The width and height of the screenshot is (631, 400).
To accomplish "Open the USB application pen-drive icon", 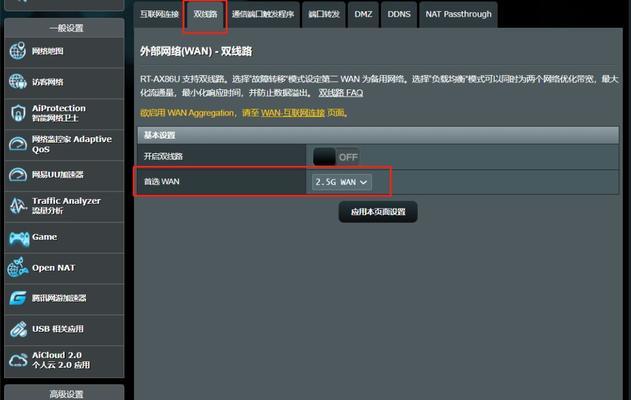I will [x=18, y=329].
